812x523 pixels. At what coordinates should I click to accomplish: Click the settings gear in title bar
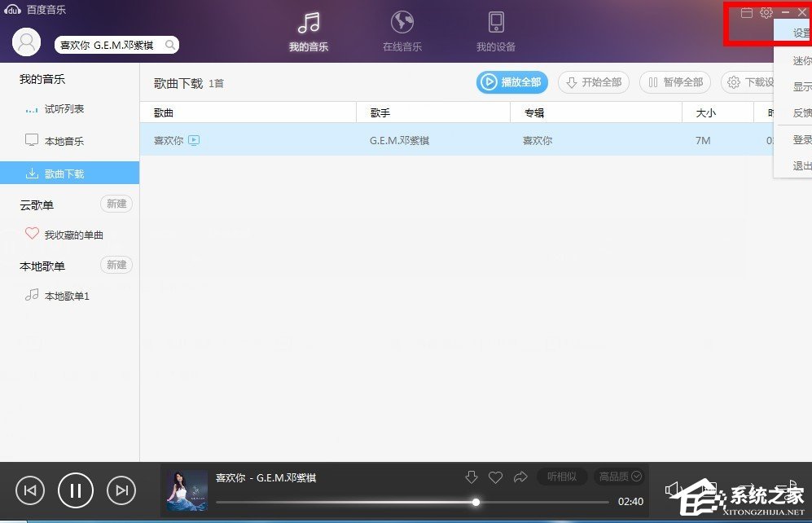(766, 12)
